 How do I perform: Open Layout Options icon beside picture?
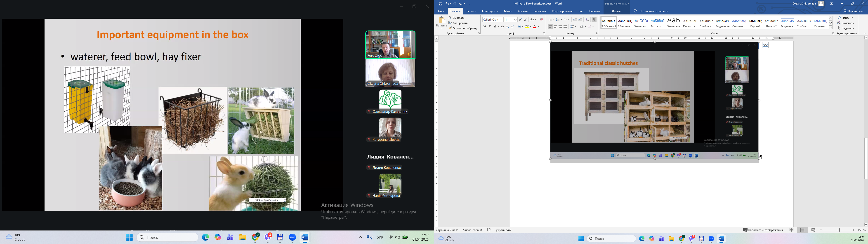point(766,45)
